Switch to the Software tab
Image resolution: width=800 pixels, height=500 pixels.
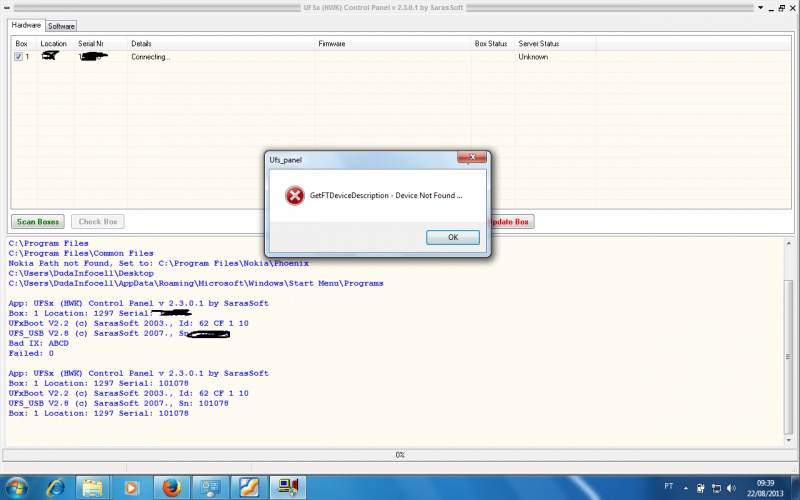click(x=61, y=26)
